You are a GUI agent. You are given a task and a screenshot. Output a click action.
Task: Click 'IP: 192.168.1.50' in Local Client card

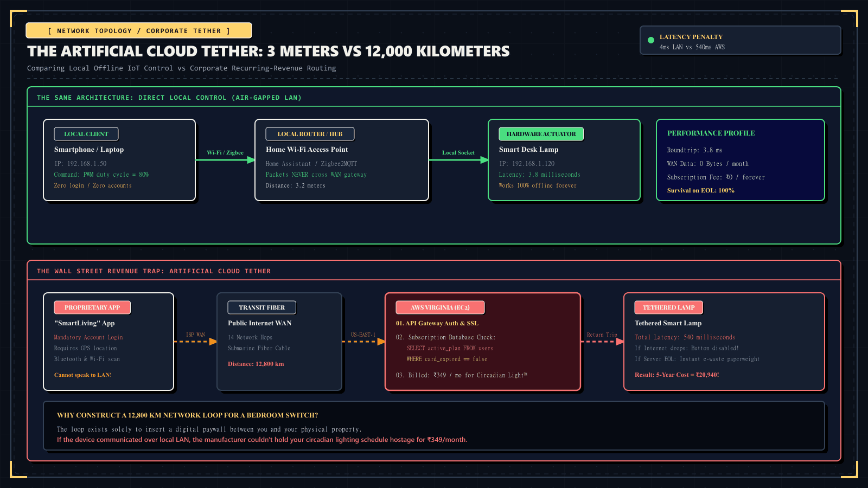pos(80,164)
